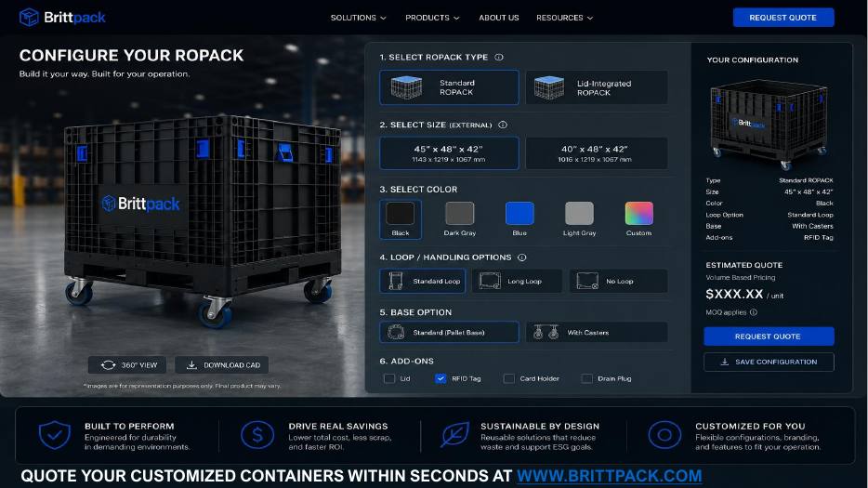Click the Save Configuration download icon
The width and height of the screenshot is (868, 488).
pos(724,362)
